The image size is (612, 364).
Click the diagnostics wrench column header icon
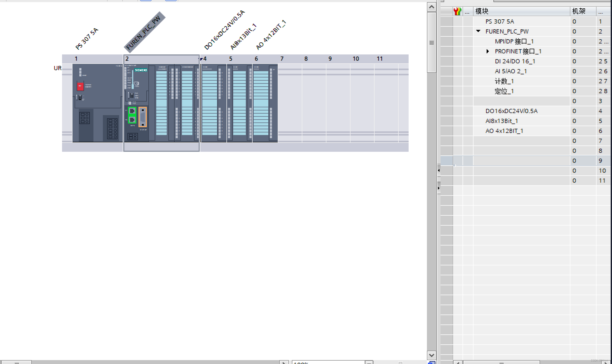click(x=457, y=11)
